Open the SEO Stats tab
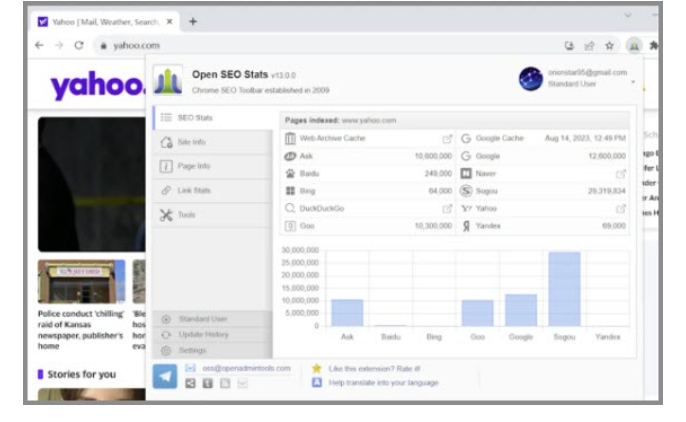 pyautogui.click(x=213, y=118)
